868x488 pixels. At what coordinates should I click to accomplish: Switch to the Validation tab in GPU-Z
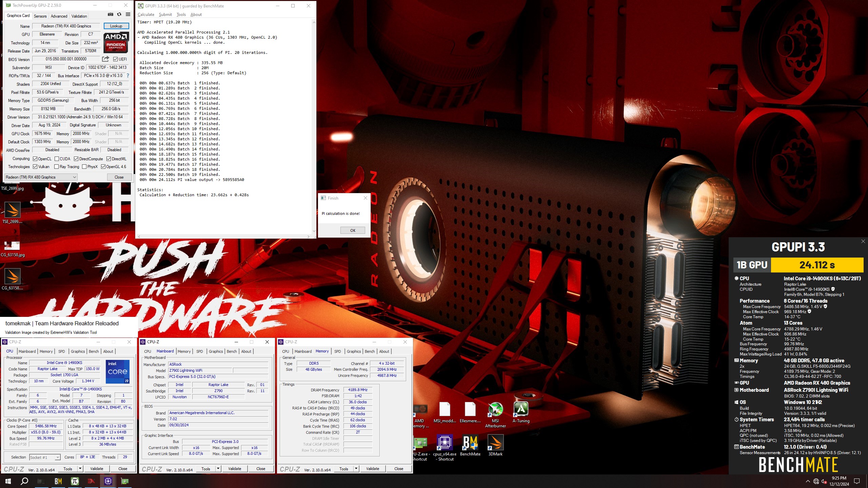pyautogui.click(x=79, y=16)
